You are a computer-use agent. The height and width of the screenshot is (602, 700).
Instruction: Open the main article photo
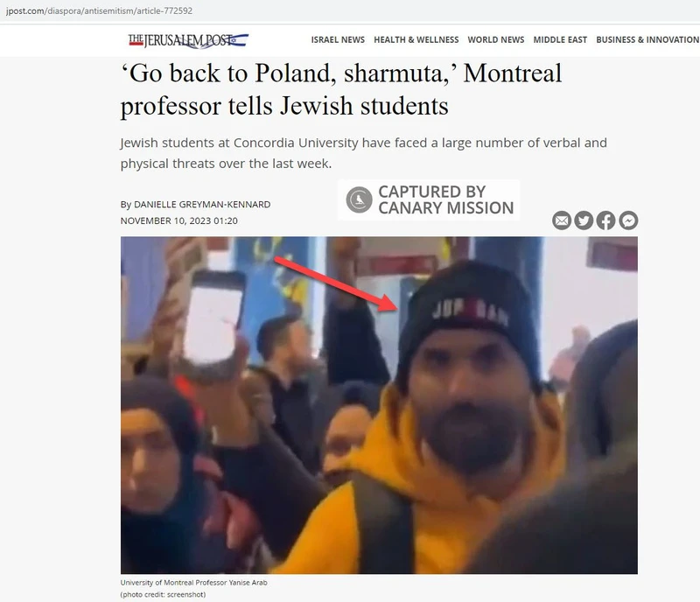(379, 405)
